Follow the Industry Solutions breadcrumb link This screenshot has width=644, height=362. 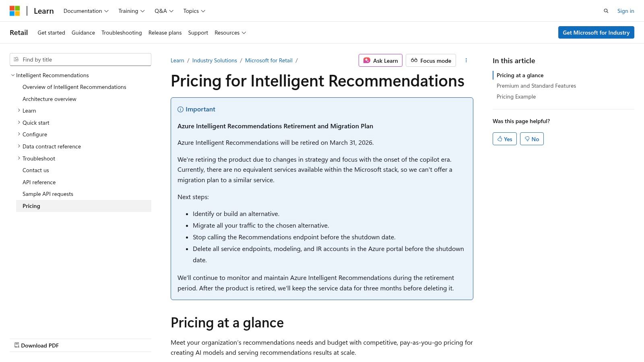[215, 60]
